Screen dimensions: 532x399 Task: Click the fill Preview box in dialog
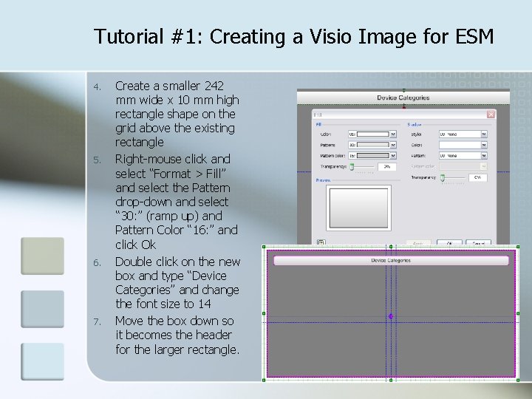(x=358, y=208)
